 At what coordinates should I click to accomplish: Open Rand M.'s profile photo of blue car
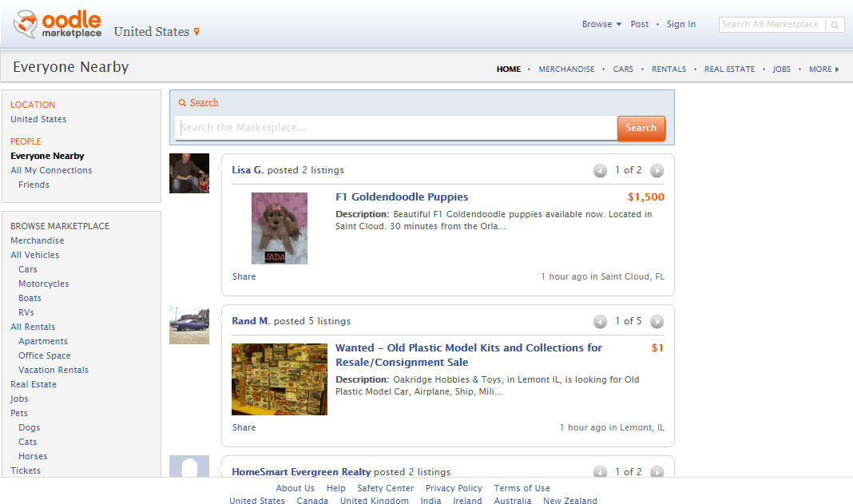tap(189, 324)
